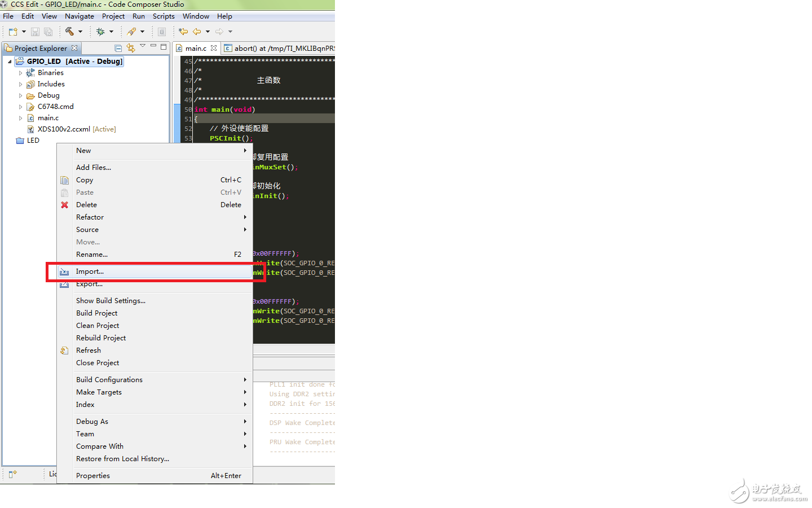Click the main.c file icon in tree
Screen dimensions: 812x508
click(x=31, y=118)
